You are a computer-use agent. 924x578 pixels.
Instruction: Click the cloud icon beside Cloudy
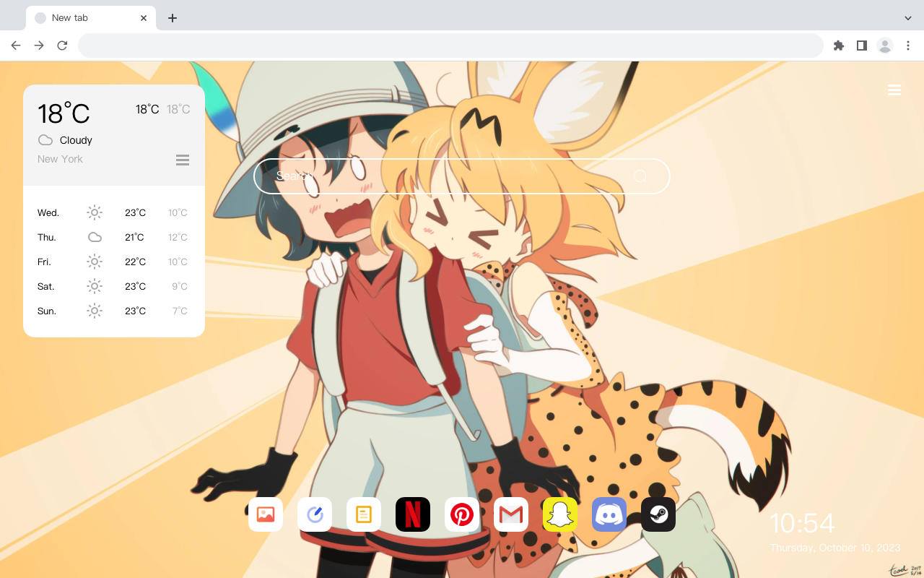tap(45, 140)
